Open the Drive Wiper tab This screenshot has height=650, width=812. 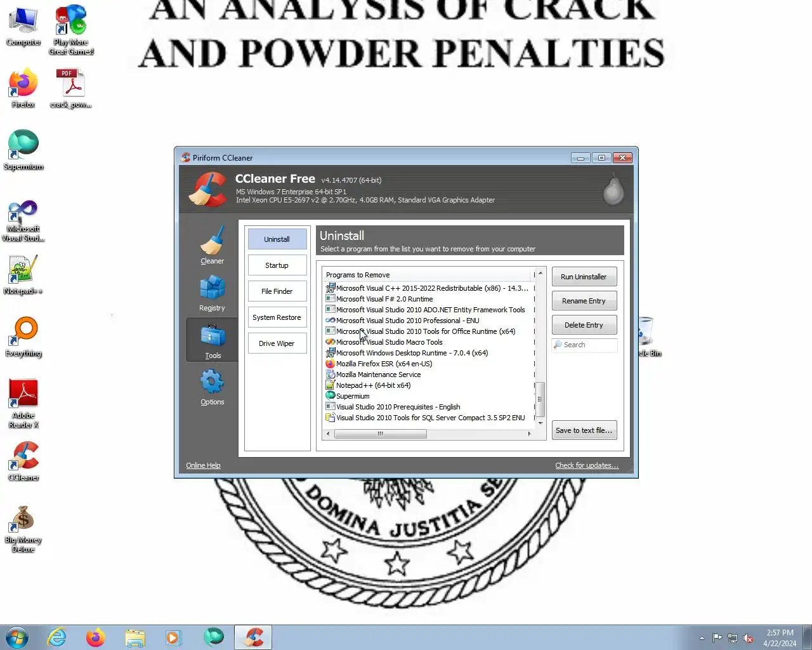click(x=277, y=343)
